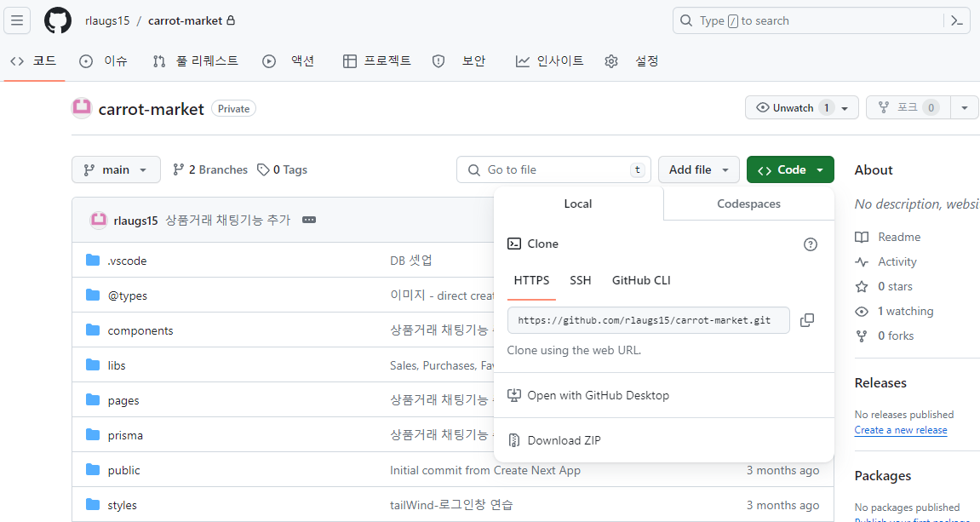Open the 이슈 tab
The height and width of the screenshot is (522, 980).
pos(104,60)
